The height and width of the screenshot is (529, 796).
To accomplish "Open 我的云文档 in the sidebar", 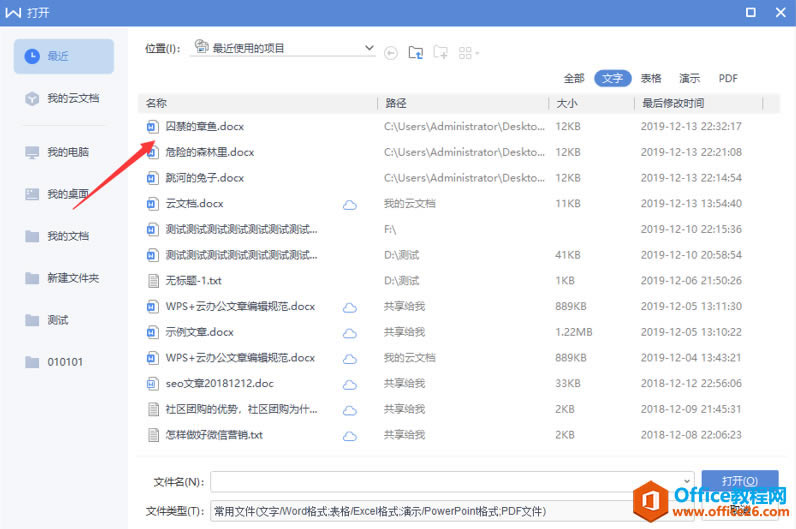I will point(63,98).
